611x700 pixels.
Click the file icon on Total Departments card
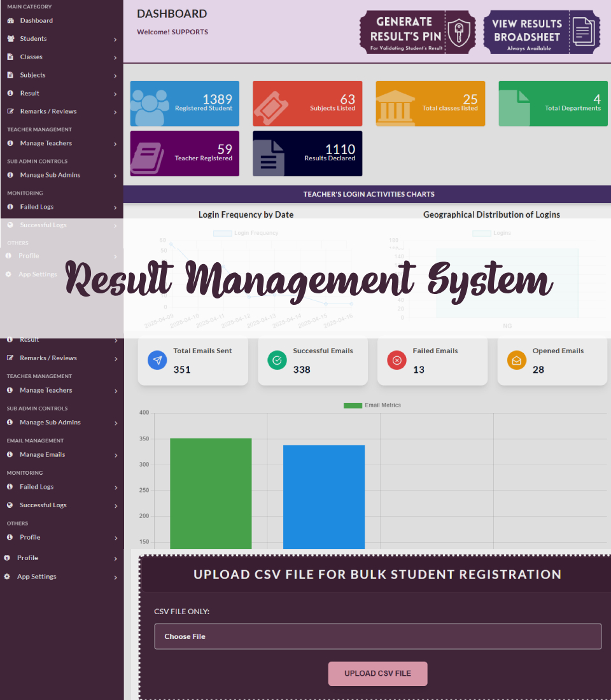pyautogui.click(x=514, y=108)
